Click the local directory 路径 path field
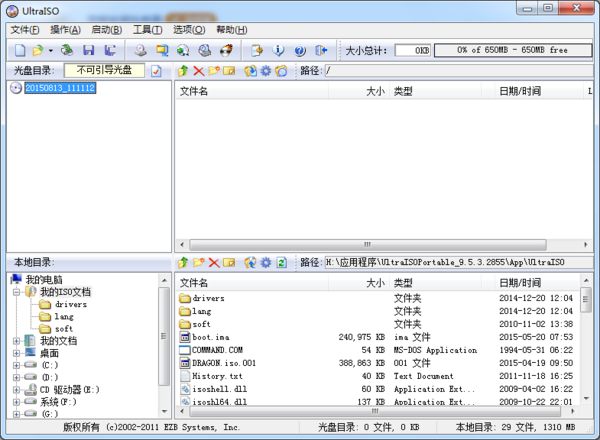Image resolution: width=600 pixels, height=440 pixels. (x=458, y=262)
